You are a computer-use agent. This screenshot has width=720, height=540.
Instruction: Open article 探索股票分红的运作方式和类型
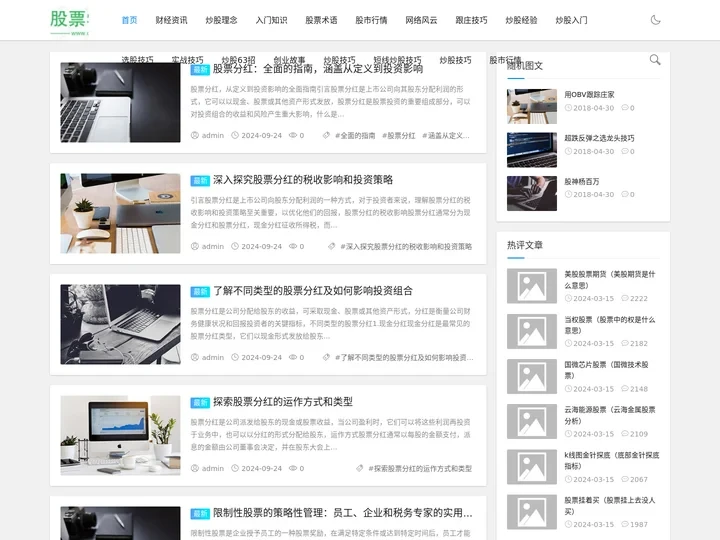(x=283, y=402)
